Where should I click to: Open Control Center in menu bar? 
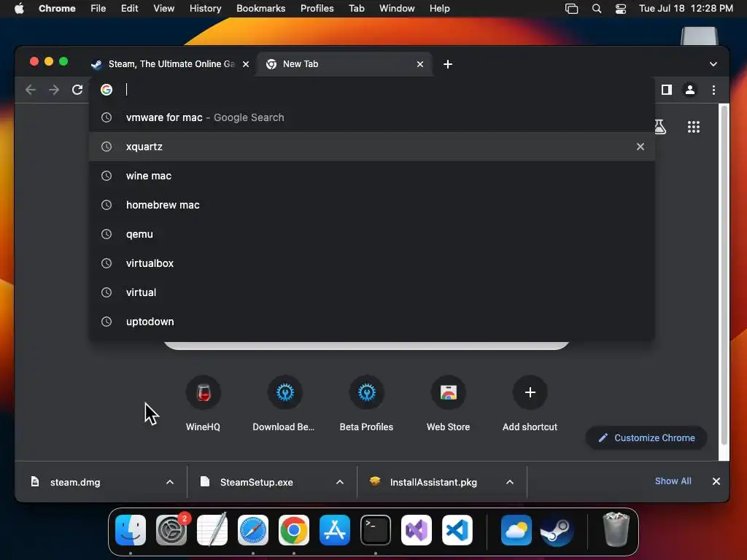tap(621, 9)
